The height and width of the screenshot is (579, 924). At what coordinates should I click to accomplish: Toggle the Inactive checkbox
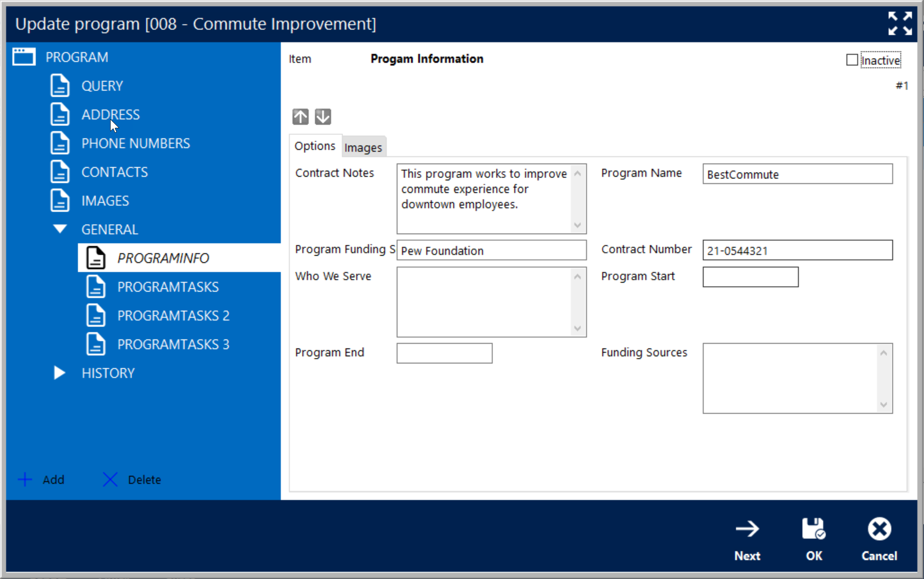[x=851, y=60]
